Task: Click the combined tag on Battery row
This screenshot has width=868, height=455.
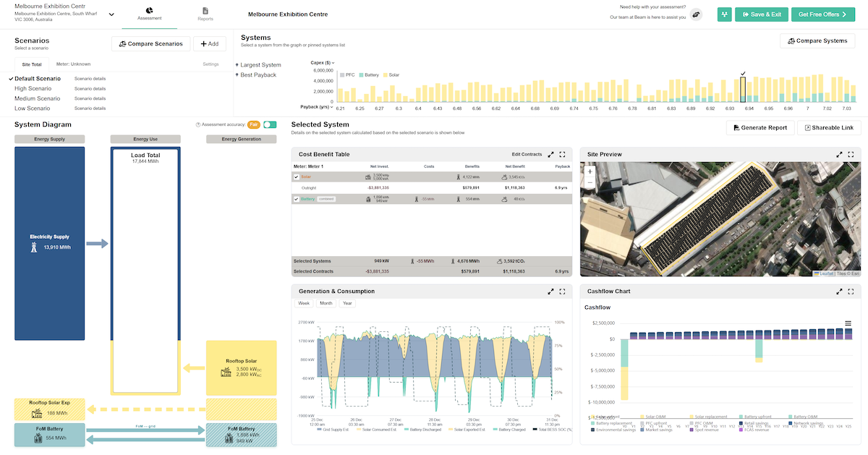Action: click(x=325, y=199)
